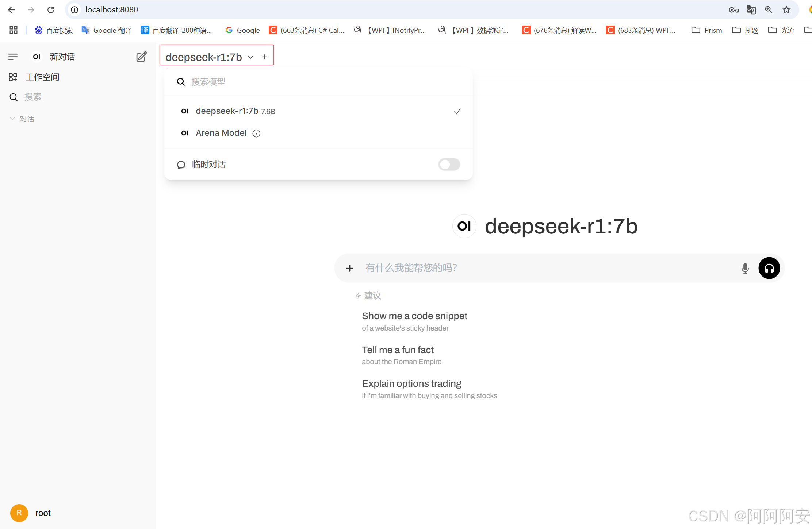Open 【WPF】数据绑定 bookmark

pyautogui.click(x=474, y=30)
